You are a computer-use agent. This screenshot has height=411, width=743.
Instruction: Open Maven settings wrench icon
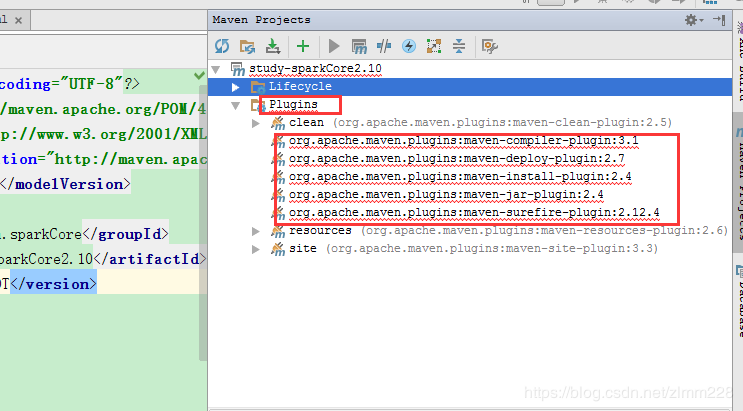point(489,46)
